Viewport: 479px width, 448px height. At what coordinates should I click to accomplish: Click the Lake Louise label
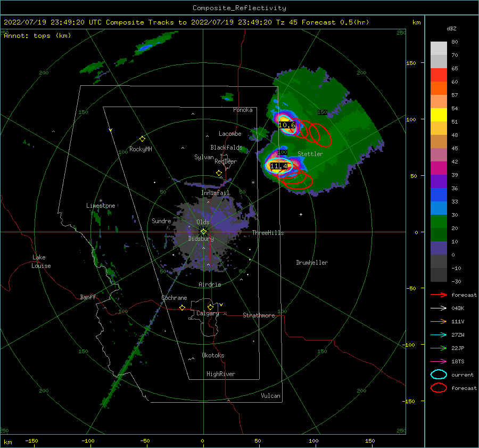[41, 262]
